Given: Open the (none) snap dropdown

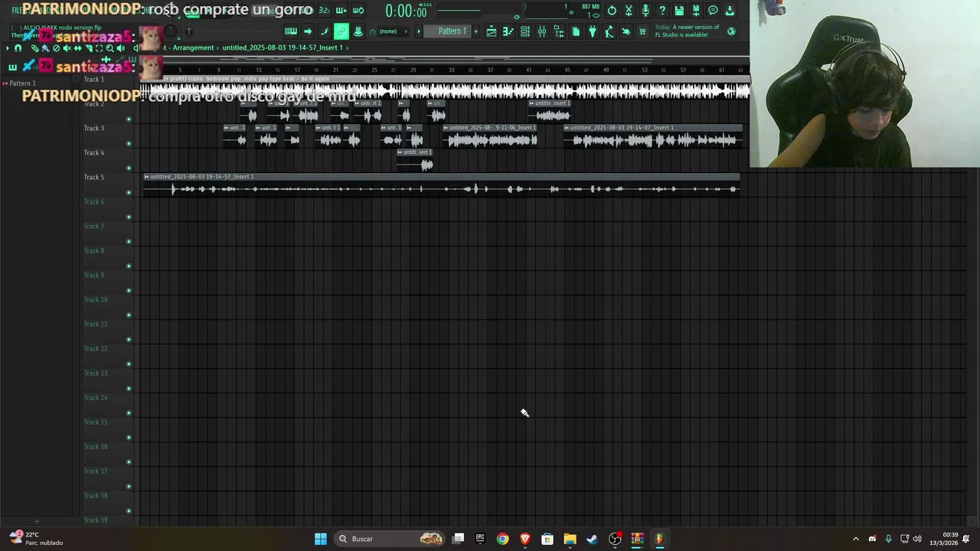Looking at the screenshot, I should [x=394, y=31].
